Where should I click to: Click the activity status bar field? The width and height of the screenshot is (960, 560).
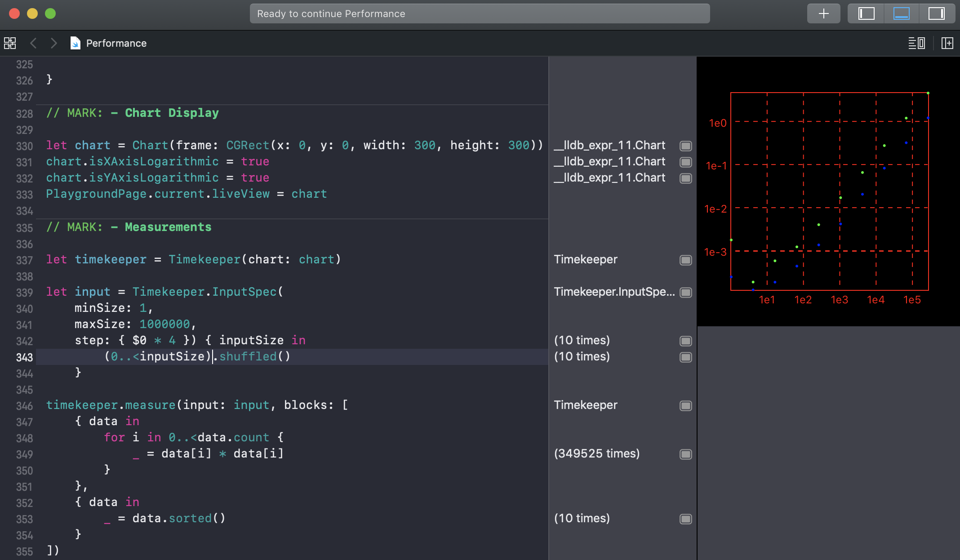pos(480,13)
